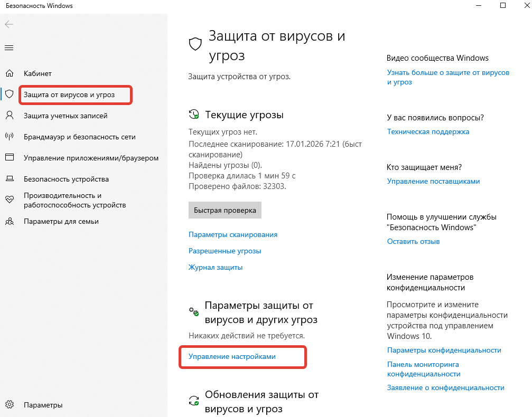
Task: Open Журнал защиты link
Action: 216,267
